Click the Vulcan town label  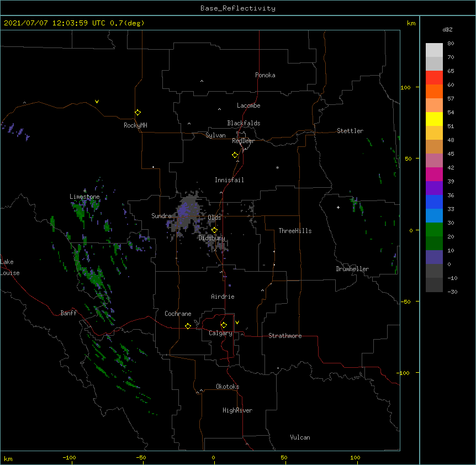point(300,437)
